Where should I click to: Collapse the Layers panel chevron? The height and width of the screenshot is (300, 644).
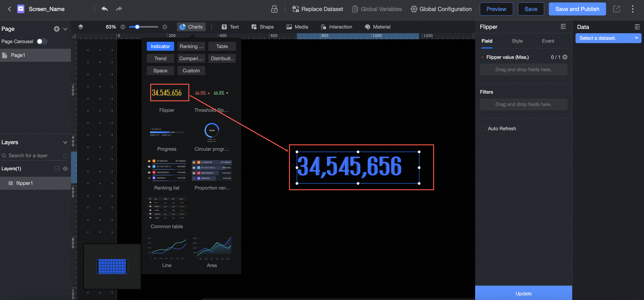[x=65, y=142]
